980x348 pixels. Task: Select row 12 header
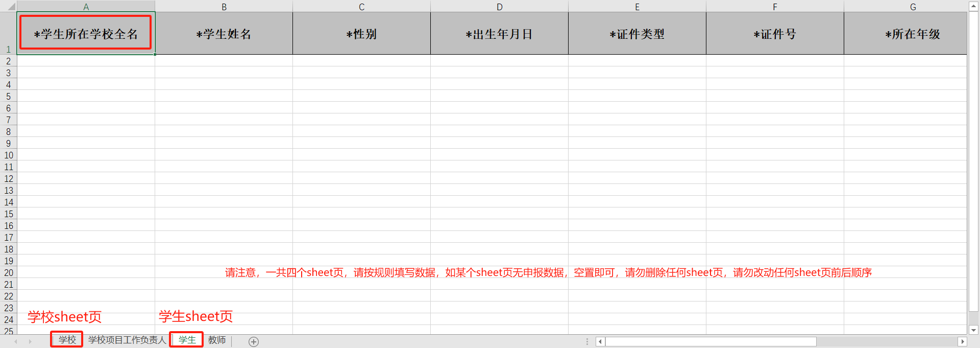coord(9,178)
